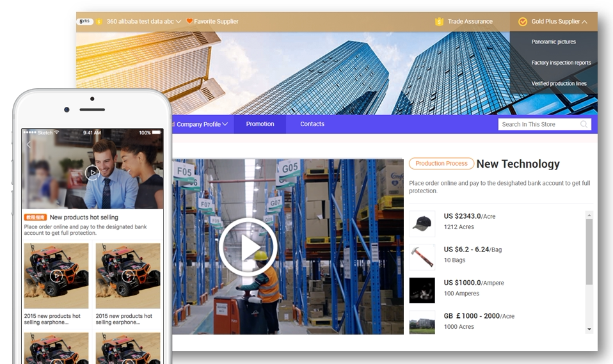Click the gold coin icon beside store name
Screen dimensions: 613x364
(x=99, y=22)
